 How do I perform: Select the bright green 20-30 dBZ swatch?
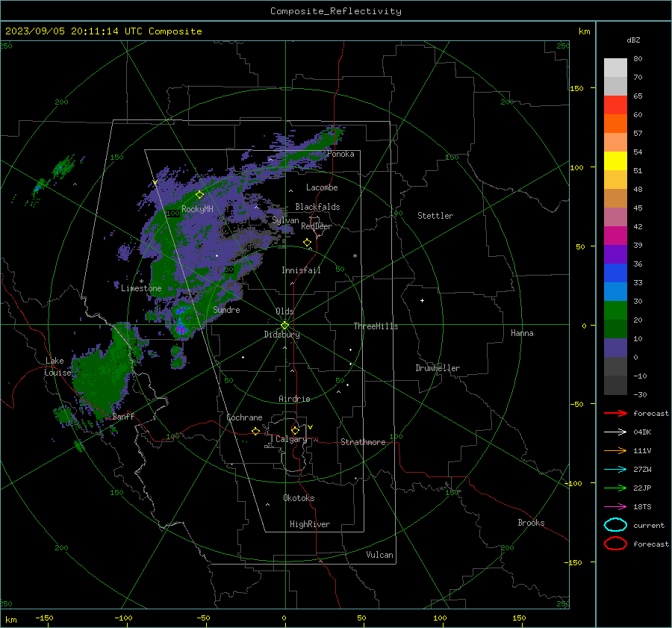click(x=615, y=311)
